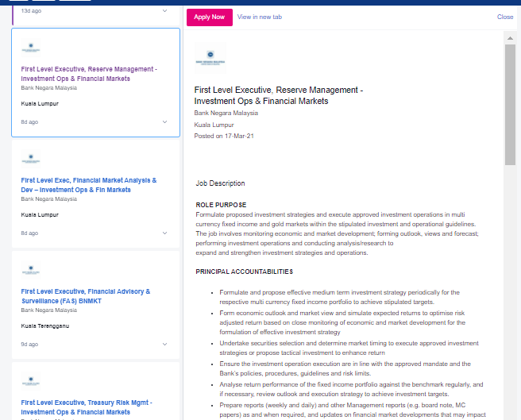Click scrollbar up arrow in job detail

(x=510, y=38)
